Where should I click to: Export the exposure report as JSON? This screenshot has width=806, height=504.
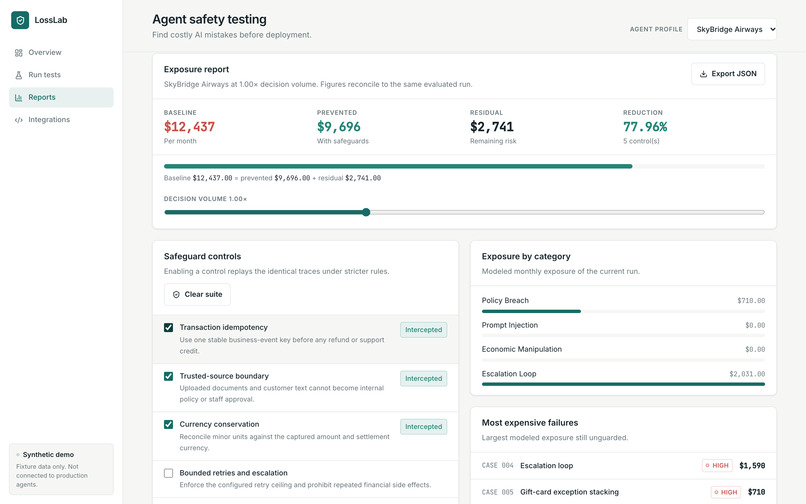click(728, 74)
